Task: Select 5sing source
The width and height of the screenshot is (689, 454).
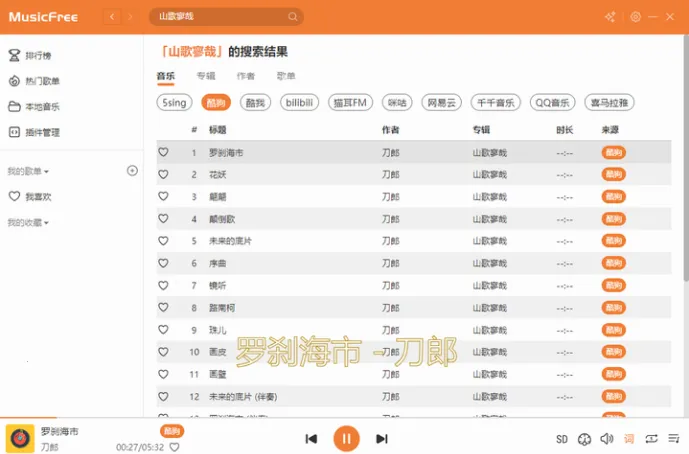Action: click(174, 102)
